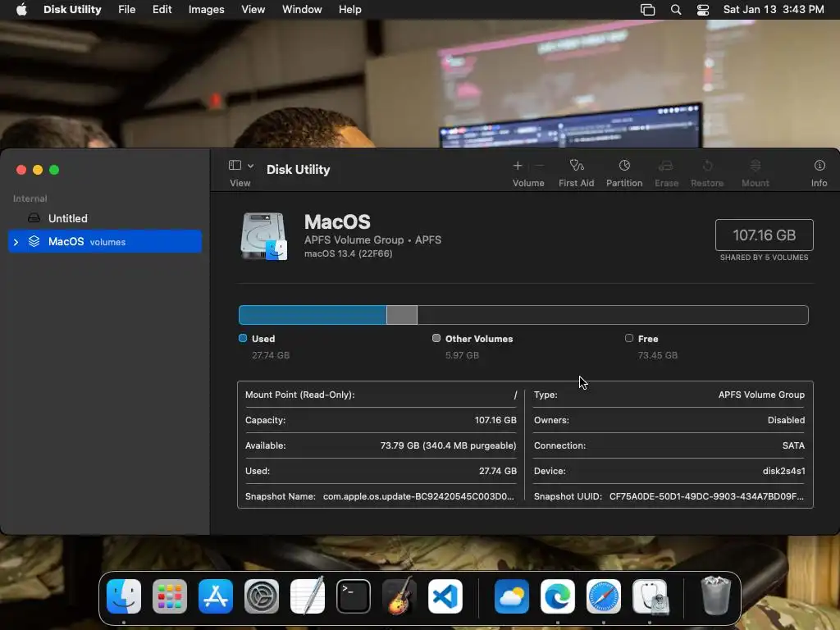Open the View options dropdown arrow
This screenshot has height=630, width=840.
(250, 166)
